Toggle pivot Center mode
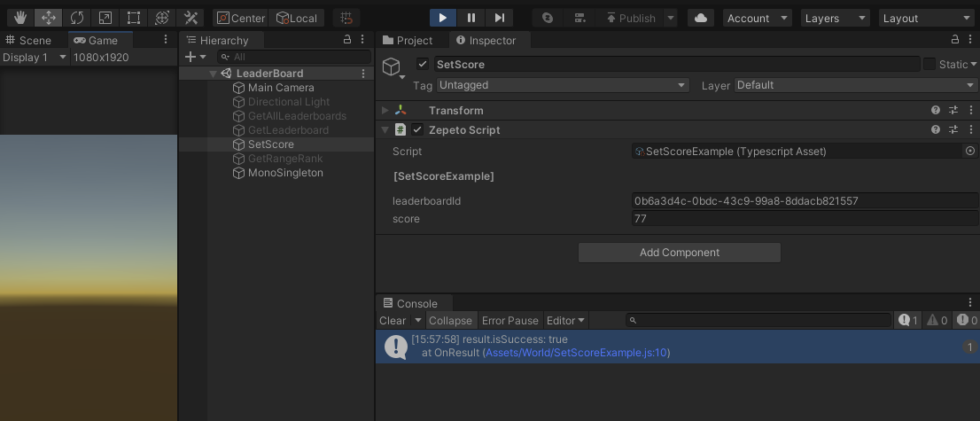Viewport: 980px width, 421px height. click(241, 18)
